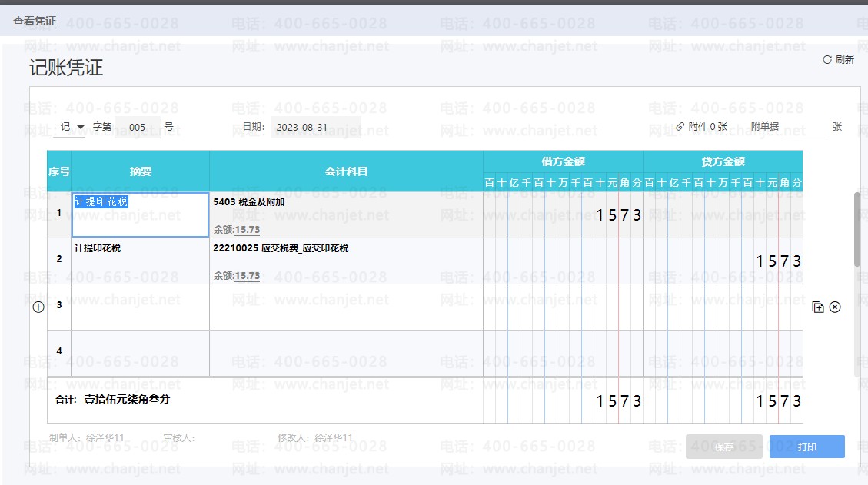This screenshot has width=868, height=485.
Task: Click the attachment paperclip icon beside 附件
Action: point(680,127)
